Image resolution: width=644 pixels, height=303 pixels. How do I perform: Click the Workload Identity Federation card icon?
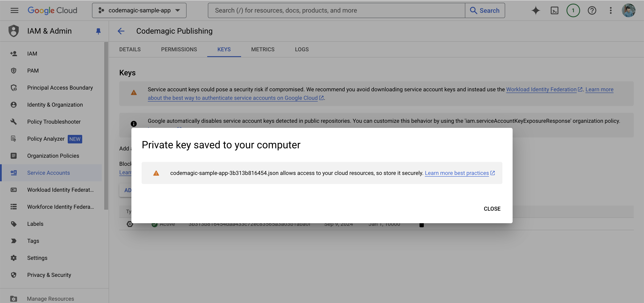13,190
